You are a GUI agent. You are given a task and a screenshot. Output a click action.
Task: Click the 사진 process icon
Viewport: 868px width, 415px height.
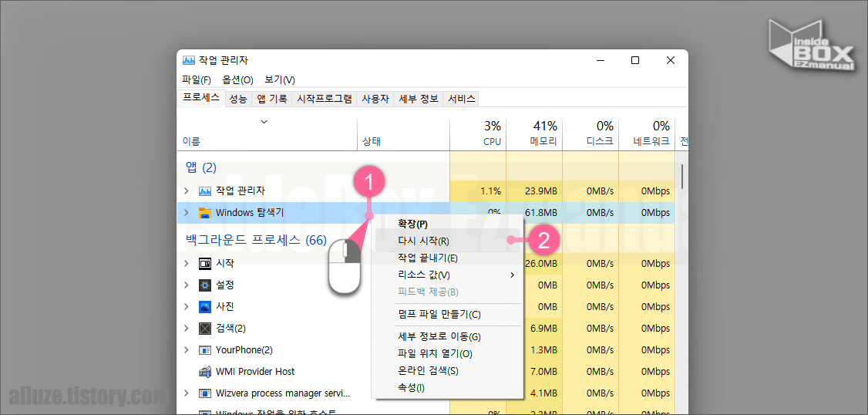coord(205,306)
